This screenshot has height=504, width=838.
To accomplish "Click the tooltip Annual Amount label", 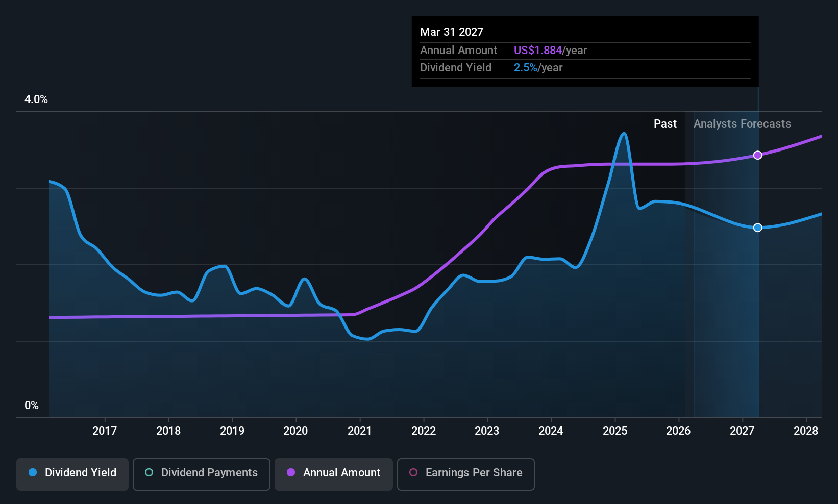I will click(x=458, y=51).
